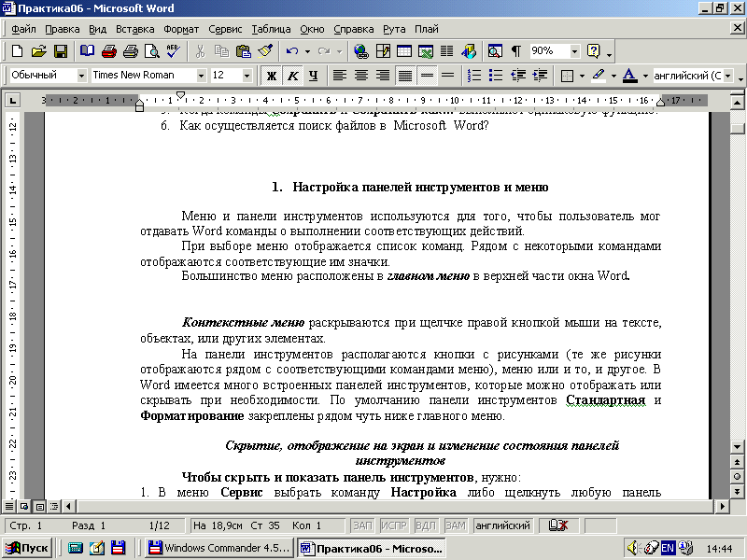
Task: Open the Формат menu
Action: tap(181, 29)
